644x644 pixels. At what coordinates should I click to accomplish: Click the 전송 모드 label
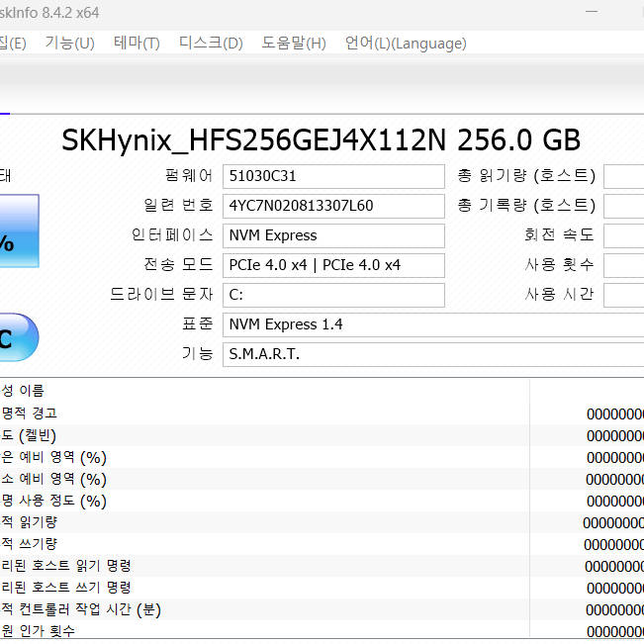[178, 264]
